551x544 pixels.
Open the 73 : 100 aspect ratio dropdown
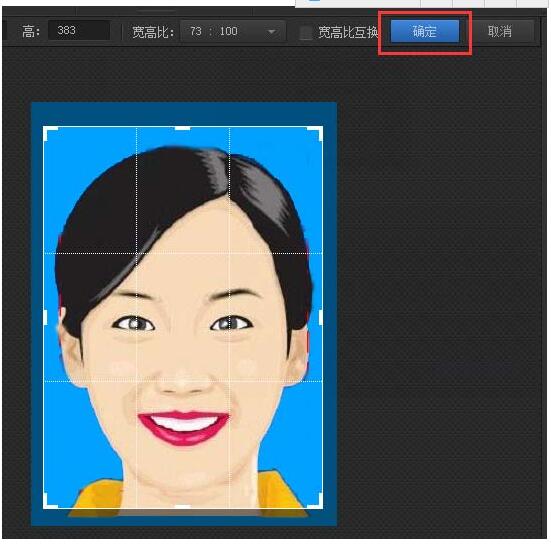coord(233,32)
